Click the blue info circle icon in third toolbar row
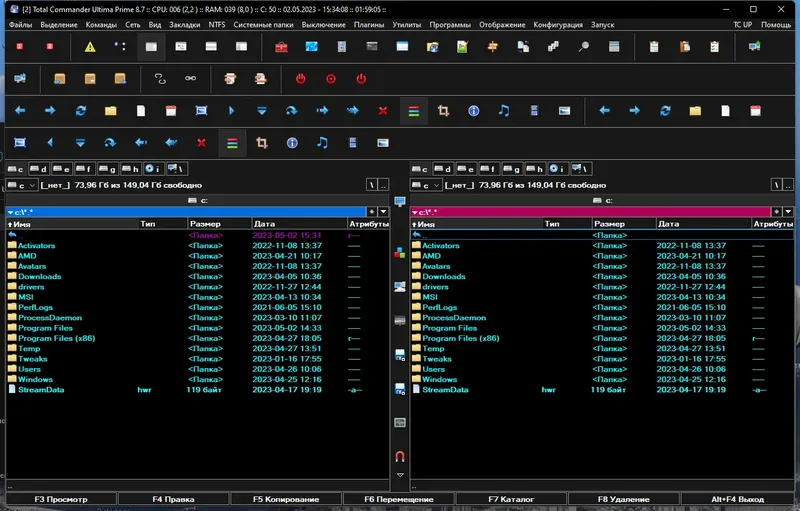Image resolution: width=800 pixels, height=511 pixels. [x=473, y=111]
